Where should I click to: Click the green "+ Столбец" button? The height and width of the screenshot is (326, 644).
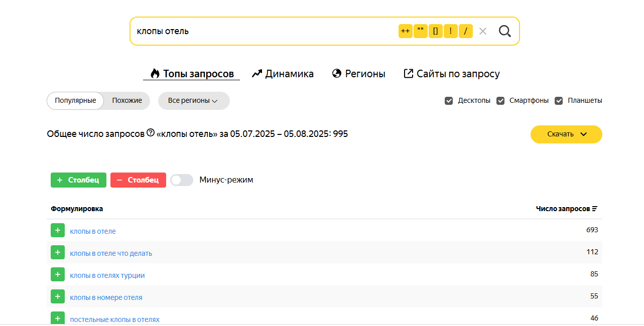78,180
